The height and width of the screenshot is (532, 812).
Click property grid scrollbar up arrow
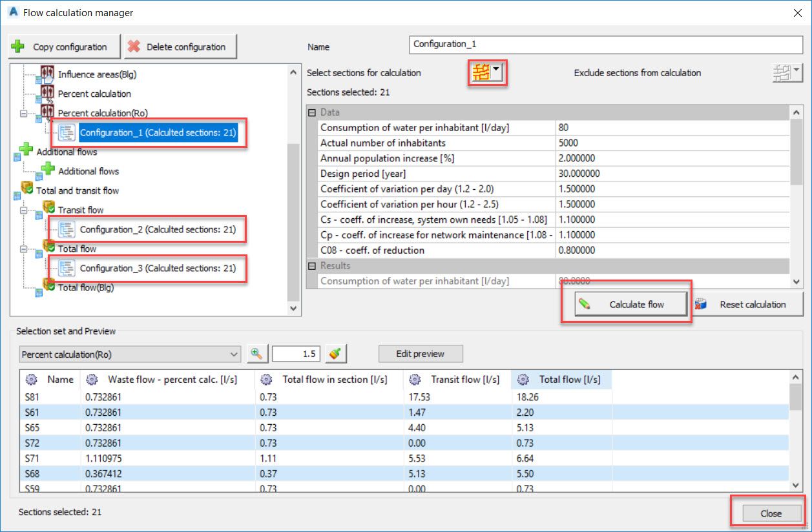795,113
